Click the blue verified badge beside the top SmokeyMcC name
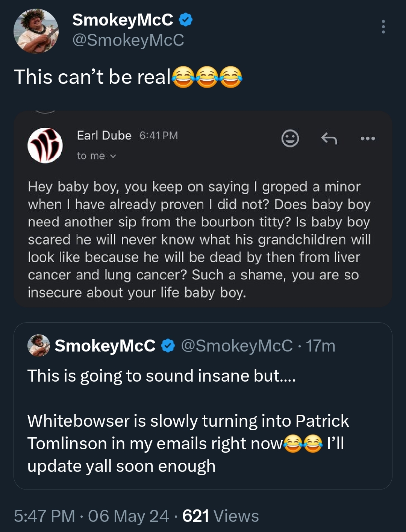406x532 pixels. (185, 20)
